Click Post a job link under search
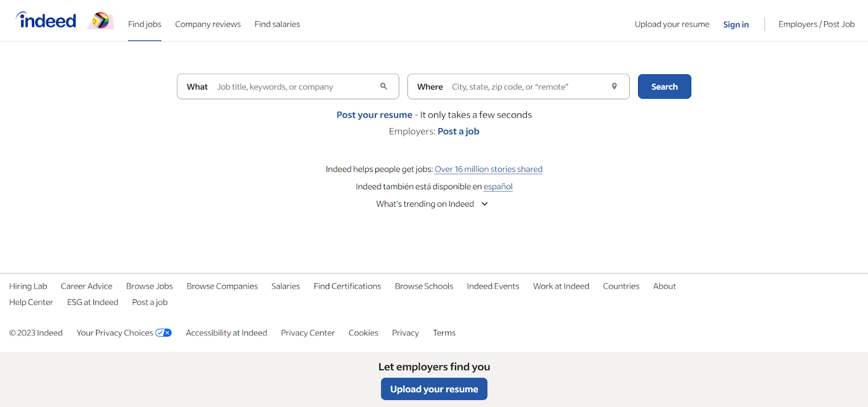868x407 pixels. pos(458,131)
